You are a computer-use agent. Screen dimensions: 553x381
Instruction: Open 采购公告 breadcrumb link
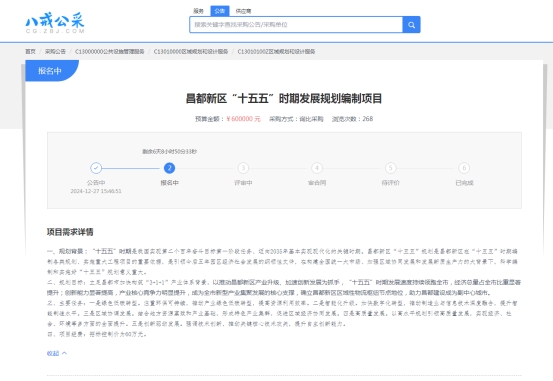coord(55,52)
